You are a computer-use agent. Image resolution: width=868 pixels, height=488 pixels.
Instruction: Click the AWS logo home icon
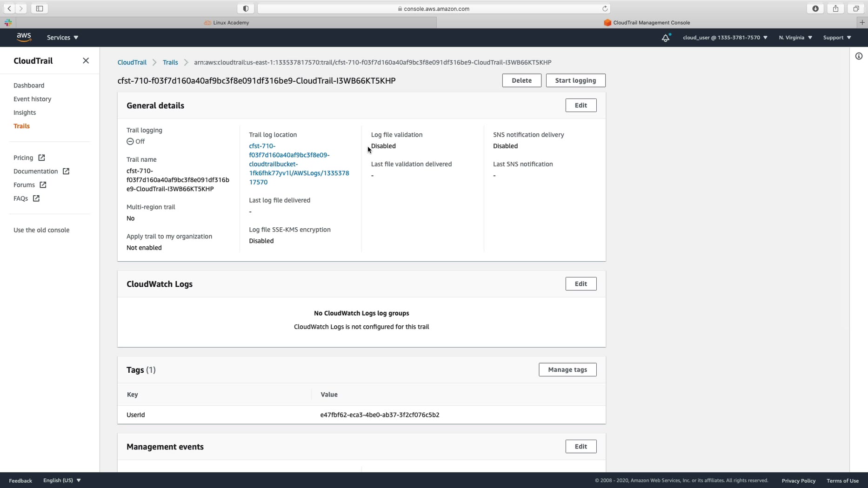[24, 38]
